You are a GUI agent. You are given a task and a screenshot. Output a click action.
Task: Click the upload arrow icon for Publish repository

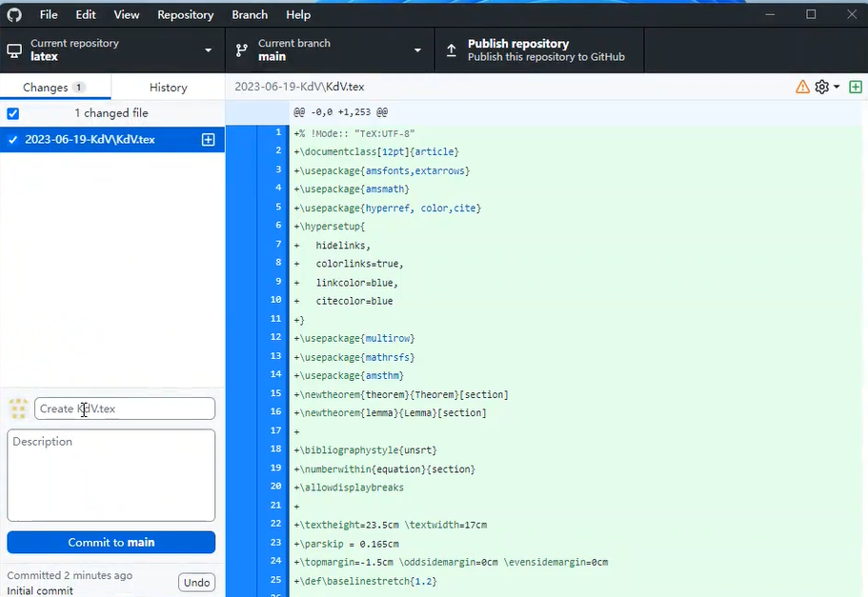coord(452,50)
